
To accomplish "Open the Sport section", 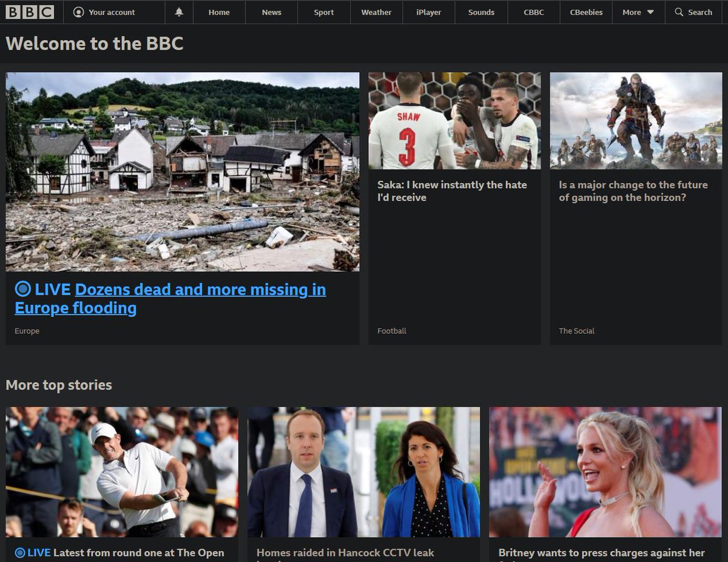I will click(324, 12).
